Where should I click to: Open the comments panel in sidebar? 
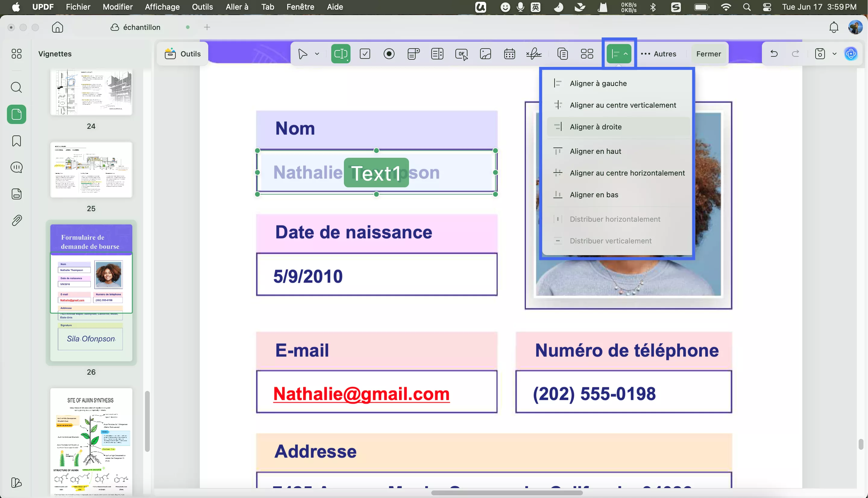coord(16,167)
